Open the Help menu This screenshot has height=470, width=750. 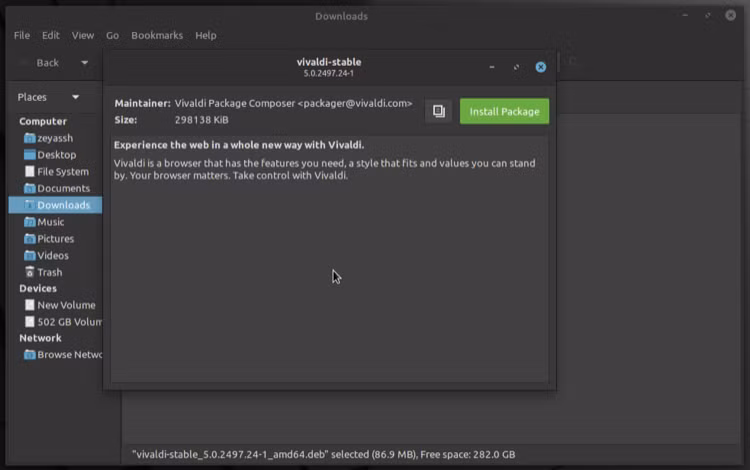pyautogui.click(x=206, y=35)
